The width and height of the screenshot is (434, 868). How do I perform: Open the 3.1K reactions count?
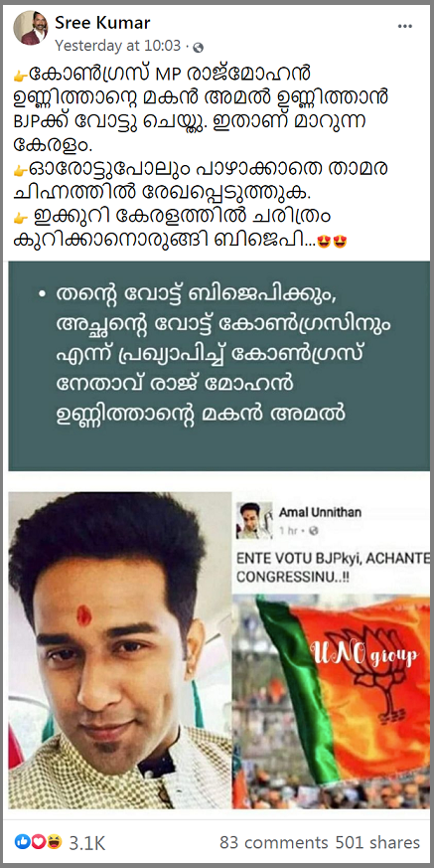pyautogui.click(x=86, y=843)
